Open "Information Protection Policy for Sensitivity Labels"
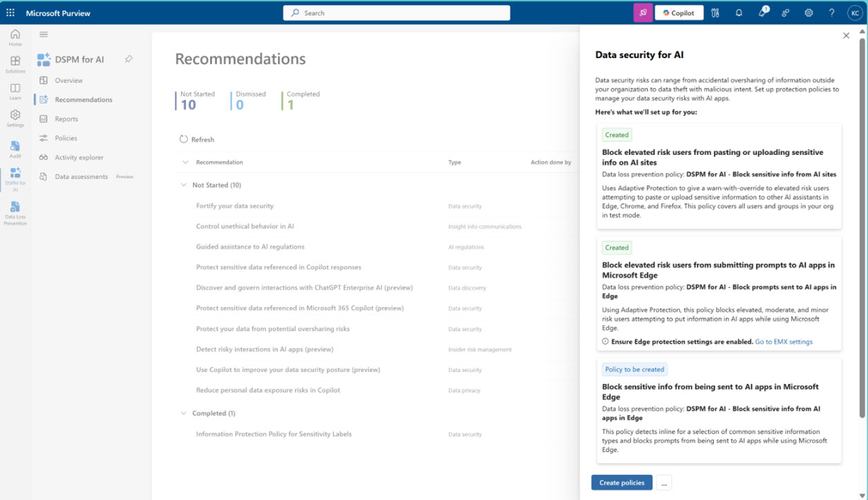Viewport: 868px width, 500px height. pyautogui.click(x=274, y=434)
